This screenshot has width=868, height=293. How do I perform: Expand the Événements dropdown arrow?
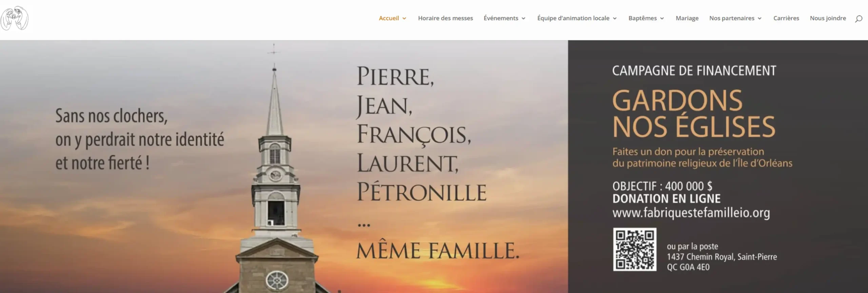[524, 19]
